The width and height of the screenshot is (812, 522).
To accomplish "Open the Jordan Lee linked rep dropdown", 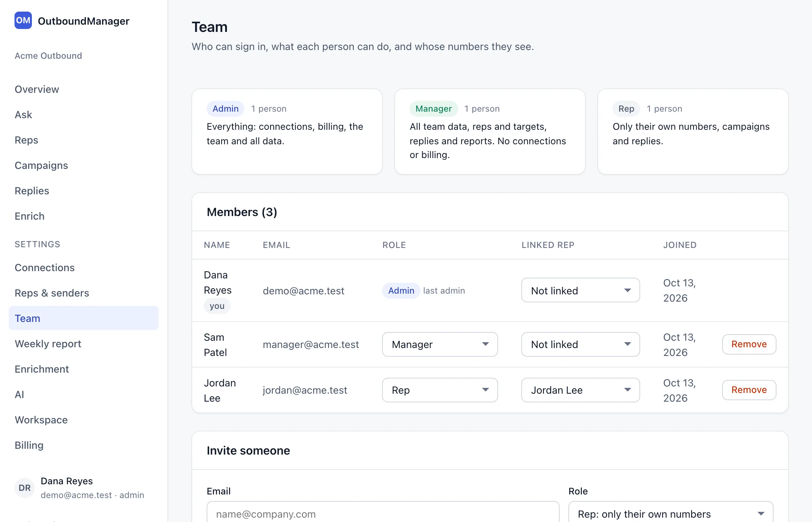I will tap(580, 390).
